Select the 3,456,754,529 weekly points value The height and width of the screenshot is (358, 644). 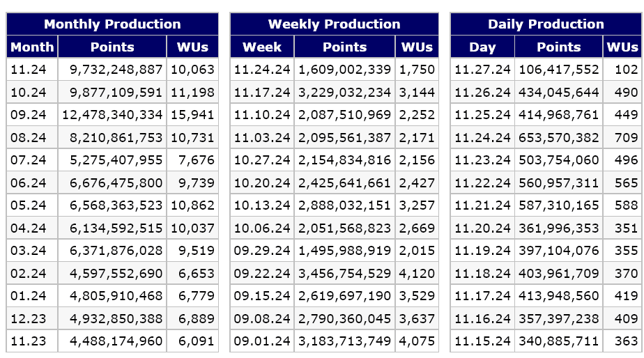[345, 274]
